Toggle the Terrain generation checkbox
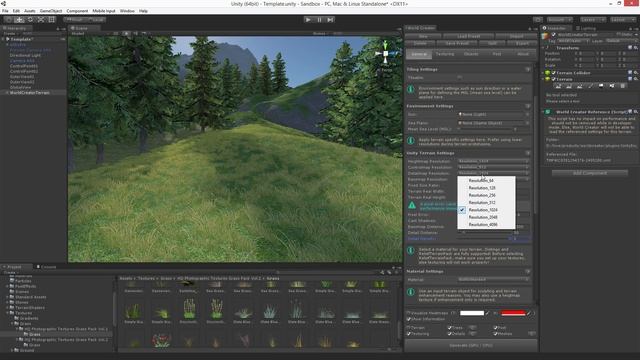This screenshot has width=640, height=360. tap(409, 328)
